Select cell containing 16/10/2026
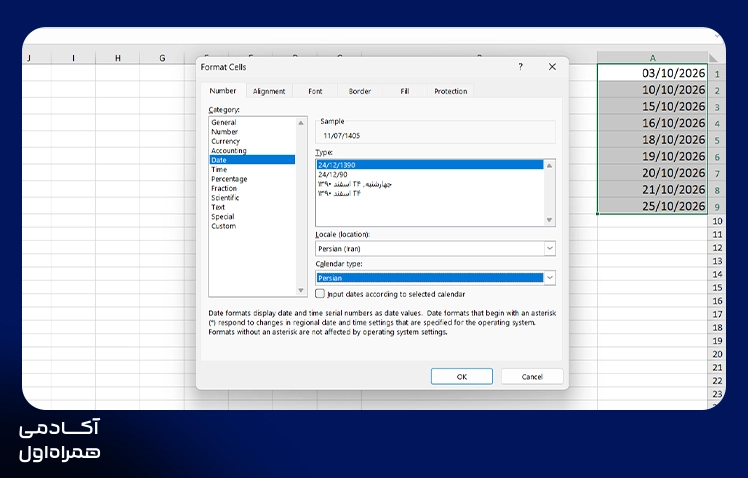 coord(652,123)
